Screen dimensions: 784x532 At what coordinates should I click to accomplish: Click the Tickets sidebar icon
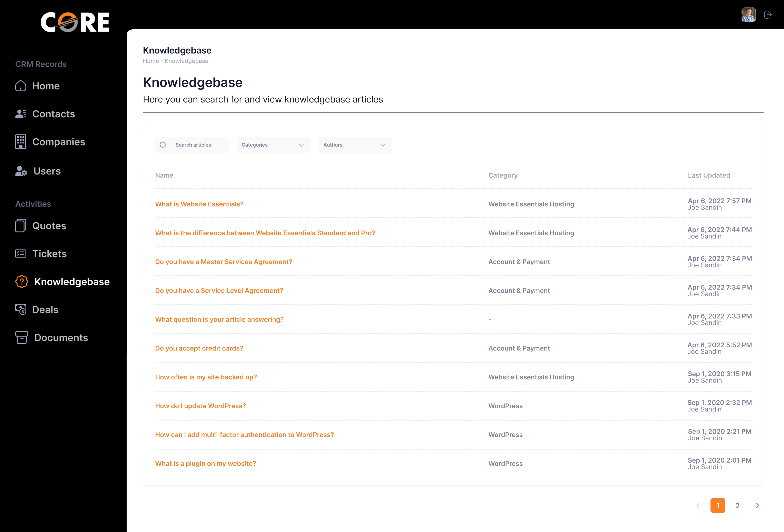21,254
